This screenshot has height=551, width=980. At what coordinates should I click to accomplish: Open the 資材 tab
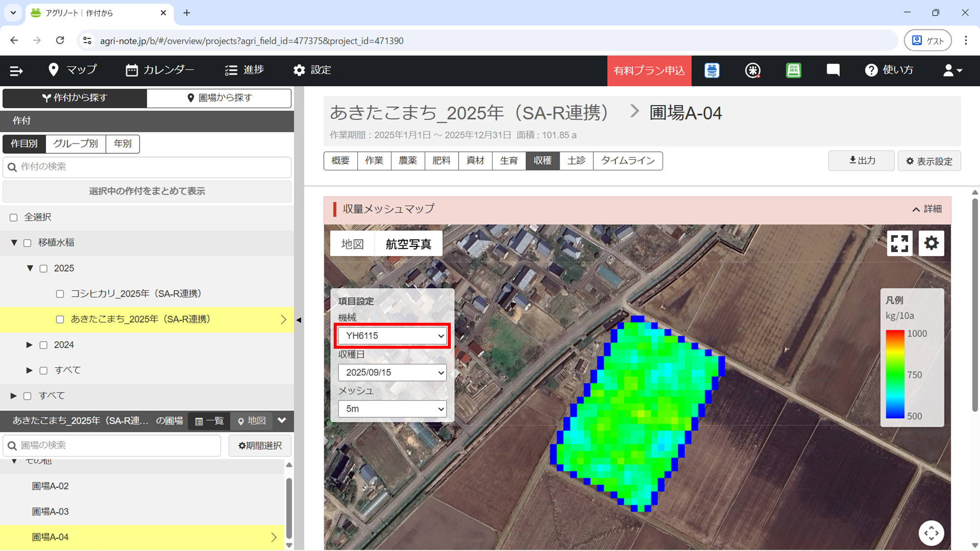(475, 161)
